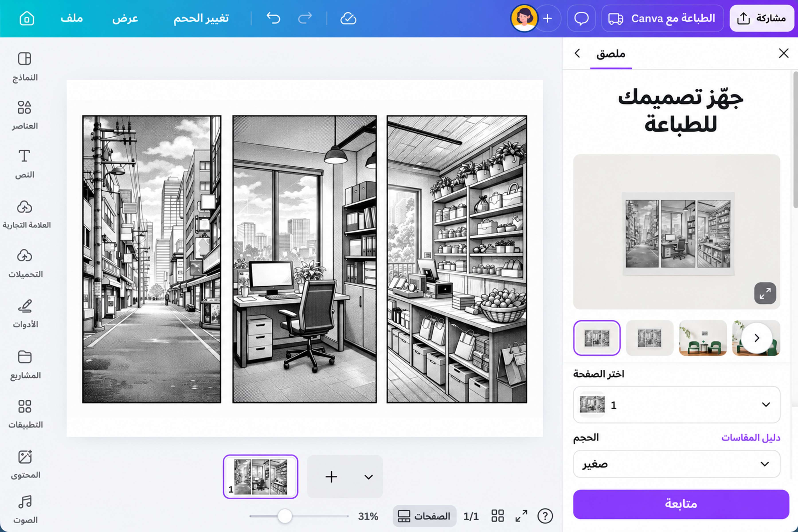The height and width of the screenshot is (532, 798).
Task: Click الطباعة مع Canva print button
Action: click(x=662, y=18)
